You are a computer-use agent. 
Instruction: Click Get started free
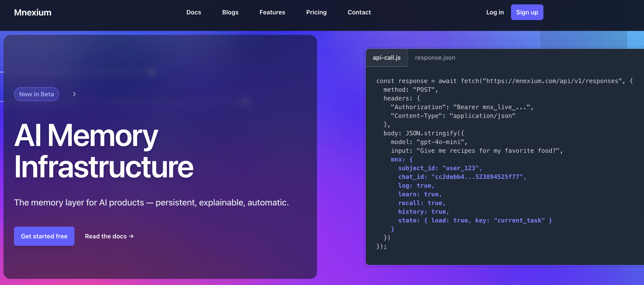(44, 236)
